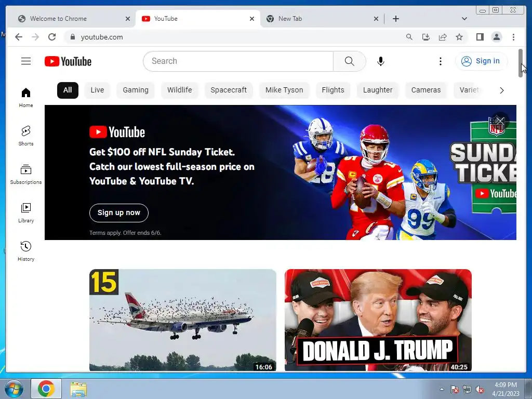This screenshot has width=532, height=399.
Task: Open Subscriptions in the sidebar
Action: pyautogui.click(x=26, y=175)
